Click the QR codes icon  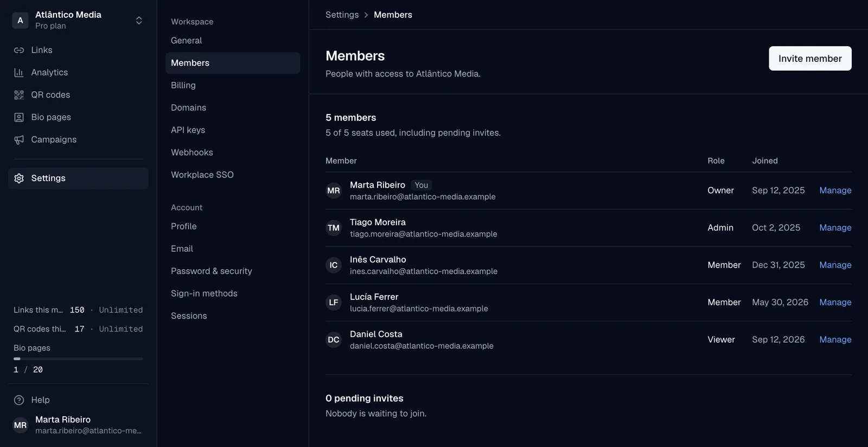[x=19, y=95]
